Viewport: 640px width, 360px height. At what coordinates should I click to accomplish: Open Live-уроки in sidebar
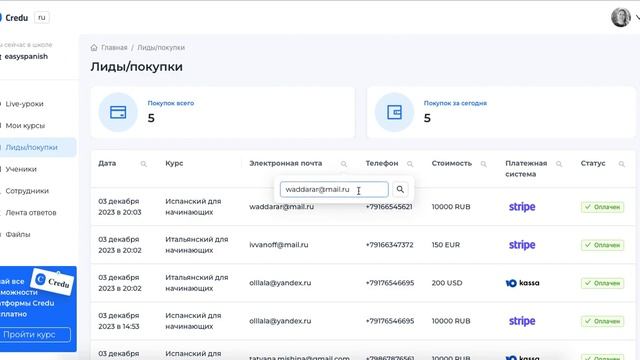24,104
